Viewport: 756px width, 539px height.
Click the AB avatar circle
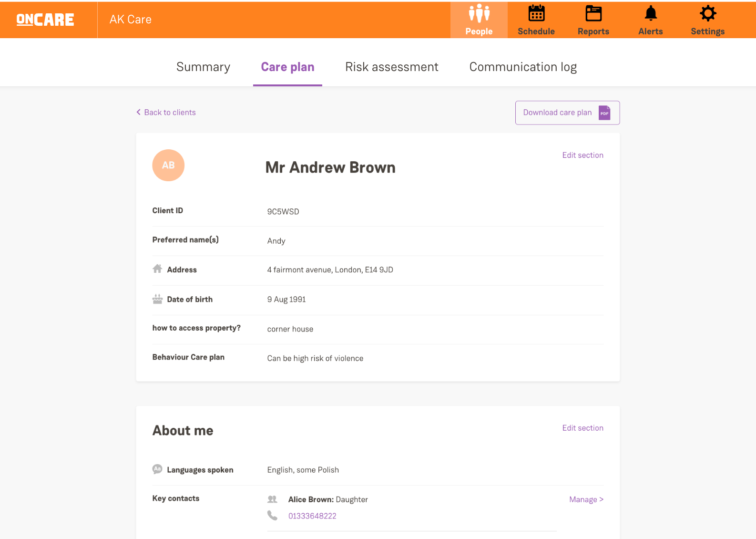point(168,166)
